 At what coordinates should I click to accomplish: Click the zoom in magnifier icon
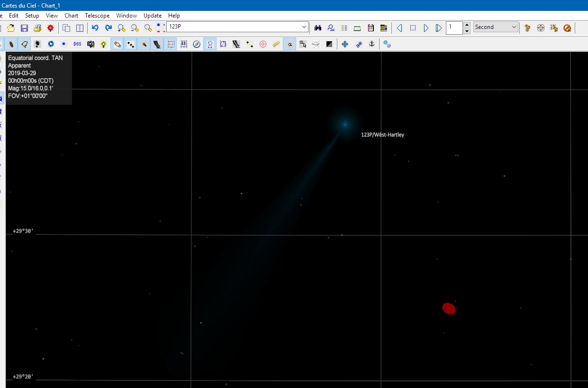pyautogui.click(x=122, y=28)
